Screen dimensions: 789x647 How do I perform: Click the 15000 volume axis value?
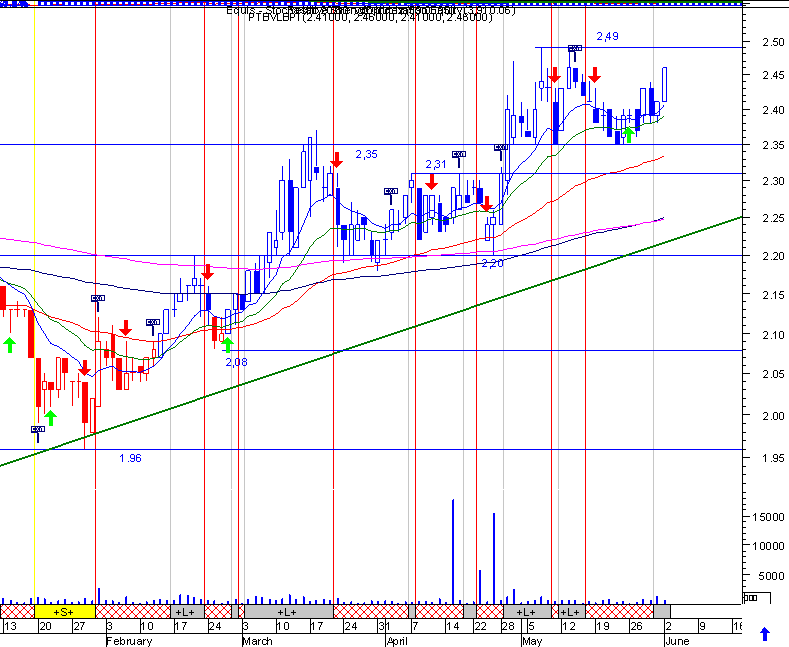(768, 517)
